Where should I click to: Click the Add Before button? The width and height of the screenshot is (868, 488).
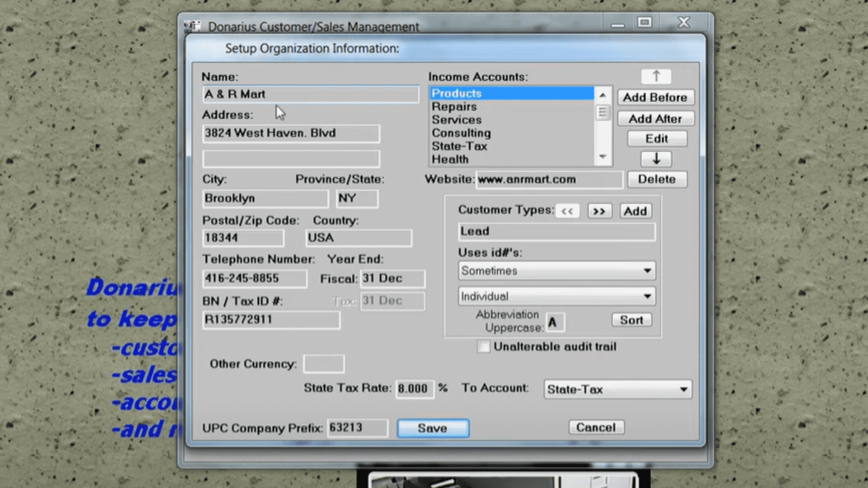click(656, 97)
